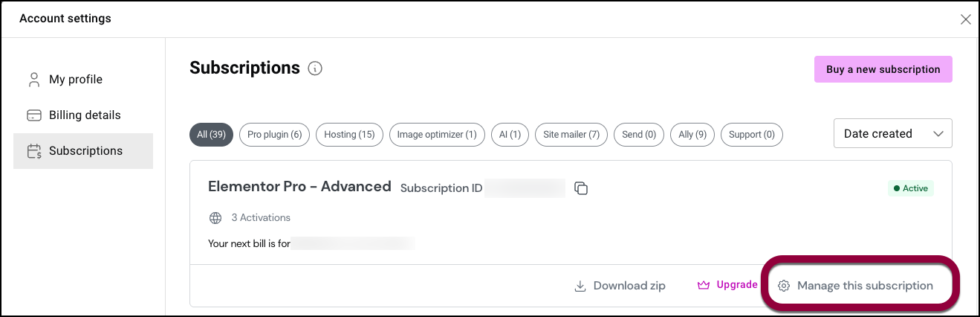This screenshot has width=980, height=317.
Task: Select the All (39) filter chip
Action: 212,135
